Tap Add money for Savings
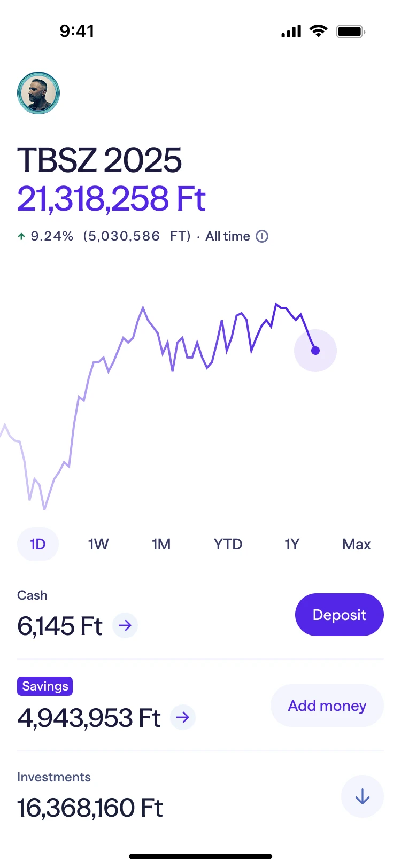The height and width of the screenshot is (868, 401). coord(327,706)
